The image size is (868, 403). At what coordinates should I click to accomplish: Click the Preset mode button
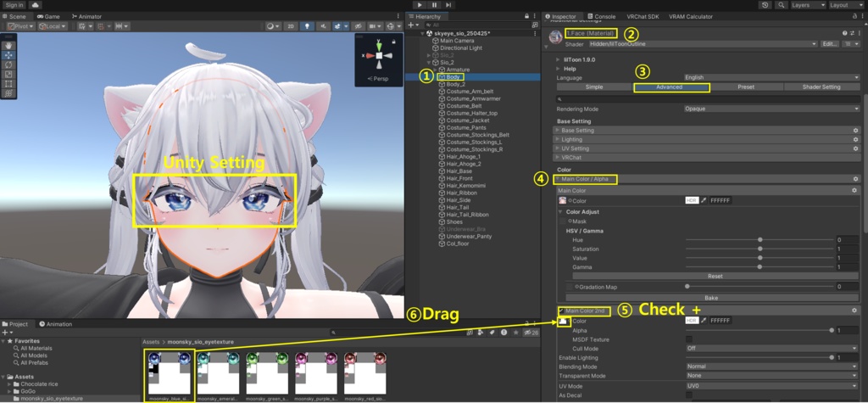pyautogui.click(x=746, y=87)
